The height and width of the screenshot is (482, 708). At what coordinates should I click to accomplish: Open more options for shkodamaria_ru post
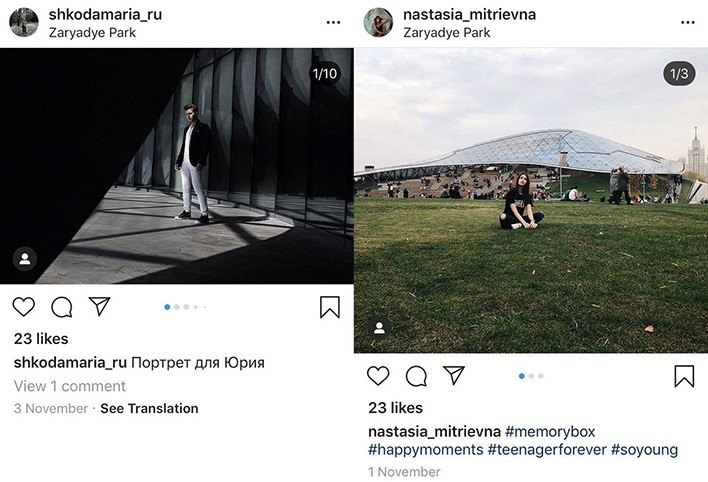tap(333, 23)
